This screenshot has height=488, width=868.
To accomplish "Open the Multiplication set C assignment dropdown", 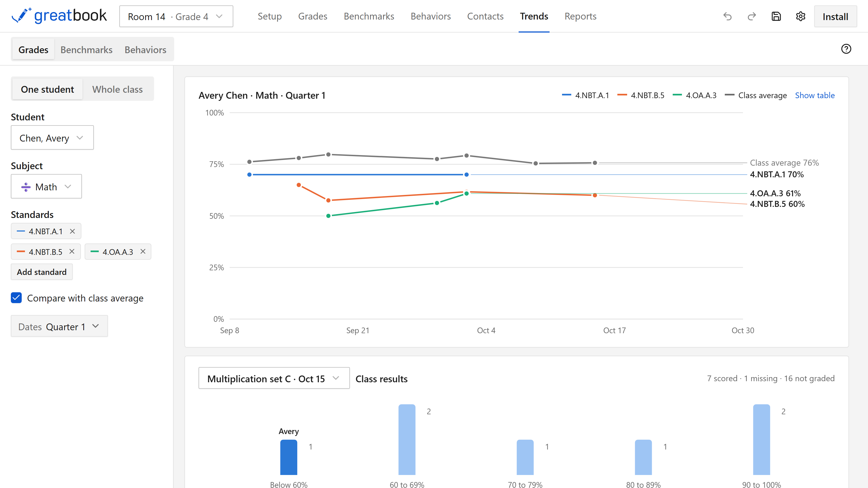I will point(274,378).
